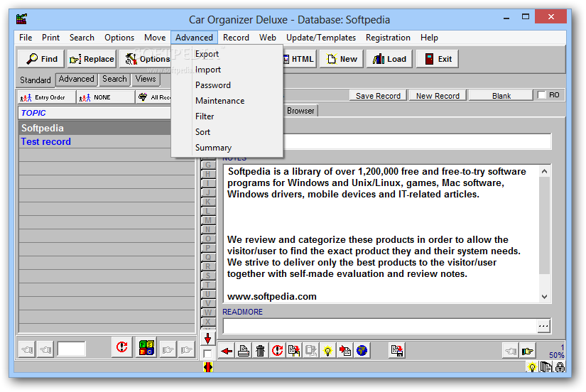The image size is (586, 392).
Task: Click the New Record button
Action: click(438, 96)
